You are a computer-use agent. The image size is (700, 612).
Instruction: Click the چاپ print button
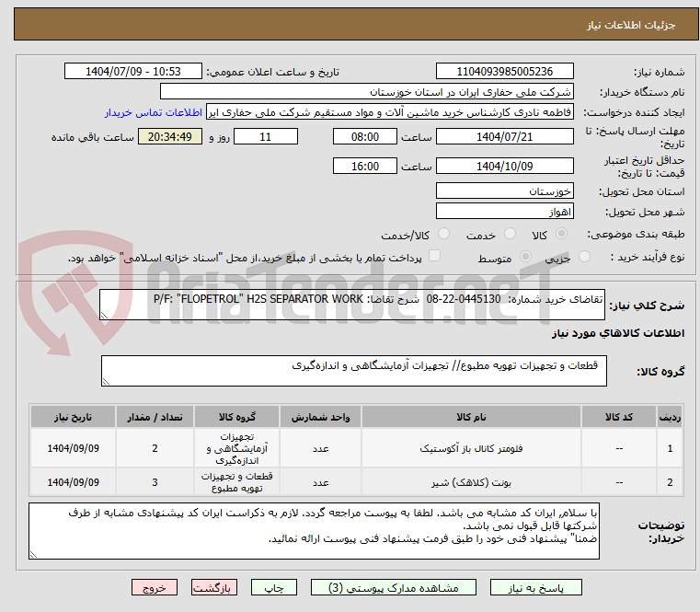coord(274,587)
